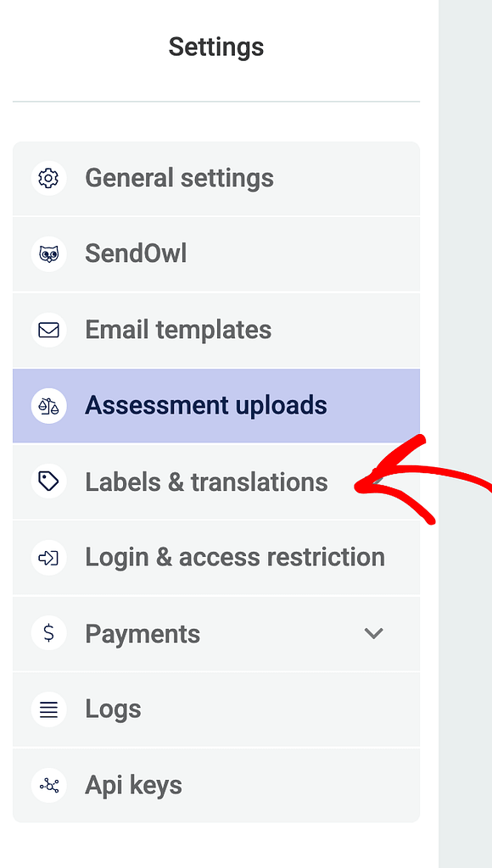The width and height of the screenshot is (492, 868).
Task: Expand the Payments chevron arrow
Action: pos(373,633)
